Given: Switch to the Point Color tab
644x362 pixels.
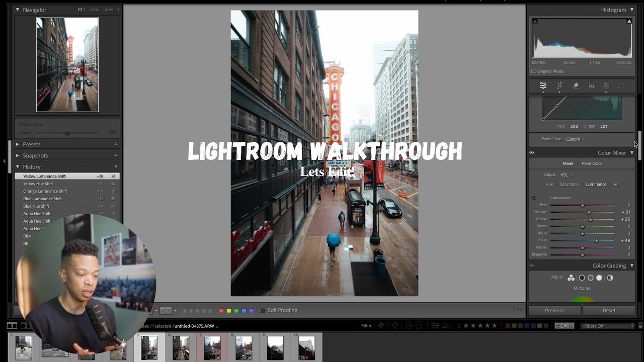Looking at the screenshot, I should [592, 163].
